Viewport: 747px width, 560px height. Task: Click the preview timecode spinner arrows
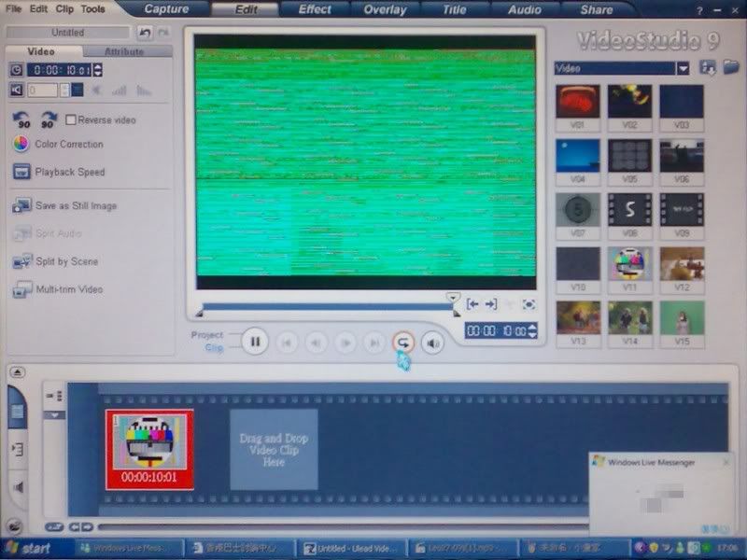[x=532, y=330]
